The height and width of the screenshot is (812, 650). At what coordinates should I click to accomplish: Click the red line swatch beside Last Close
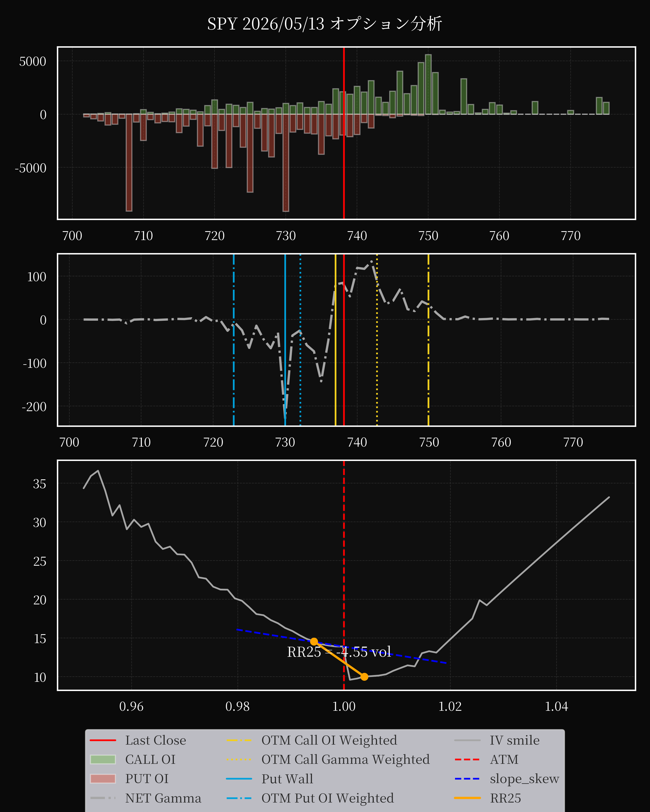pyautogui.click(x=103, y=741)
